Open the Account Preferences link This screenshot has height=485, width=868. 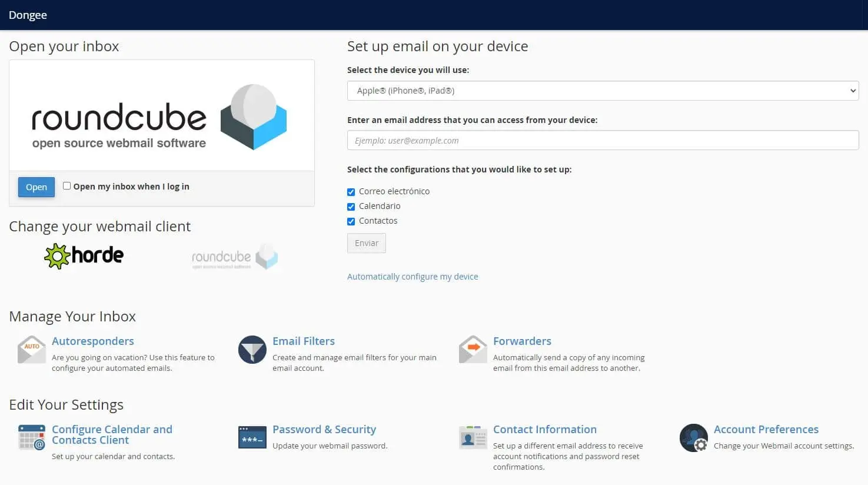pos(766,430)
